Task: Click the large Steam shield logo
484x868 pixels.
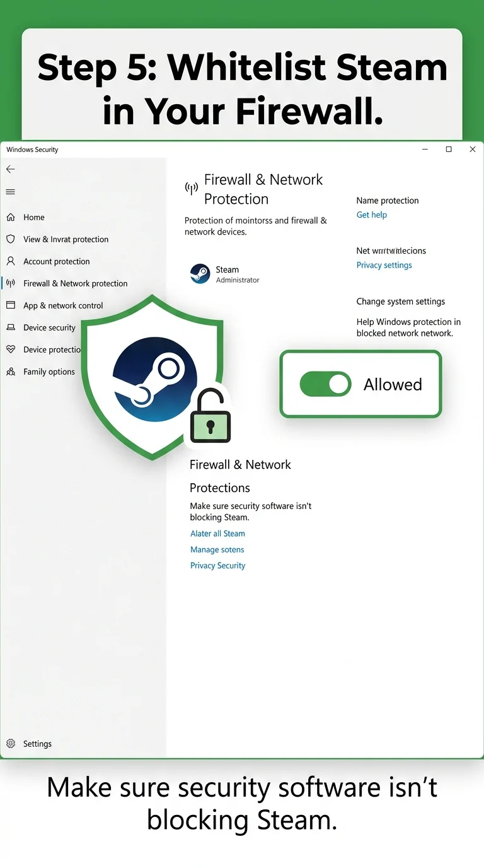Action: click(x=153, y=377)
